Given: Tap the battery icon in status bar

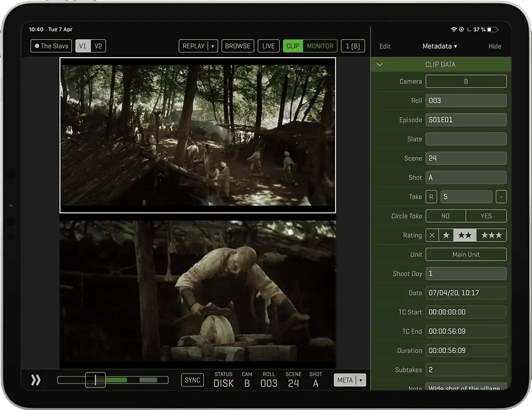Looking at the screenshot, I should click(x=492, y=30).
